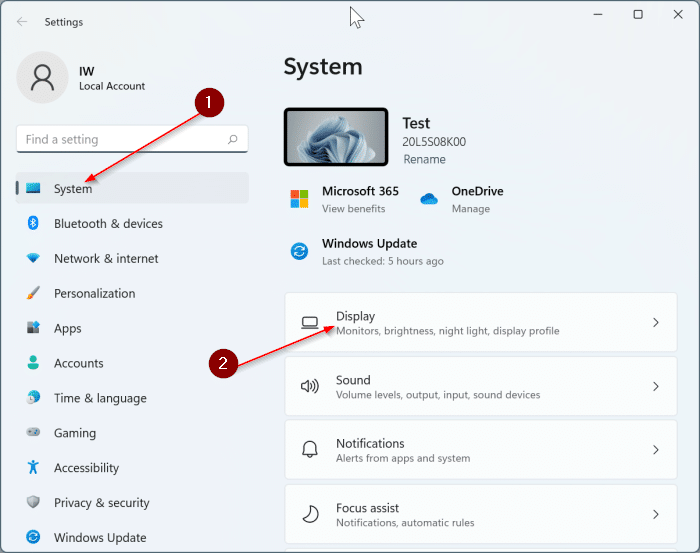Click the Accessibility figure icon

click(33, 467)
